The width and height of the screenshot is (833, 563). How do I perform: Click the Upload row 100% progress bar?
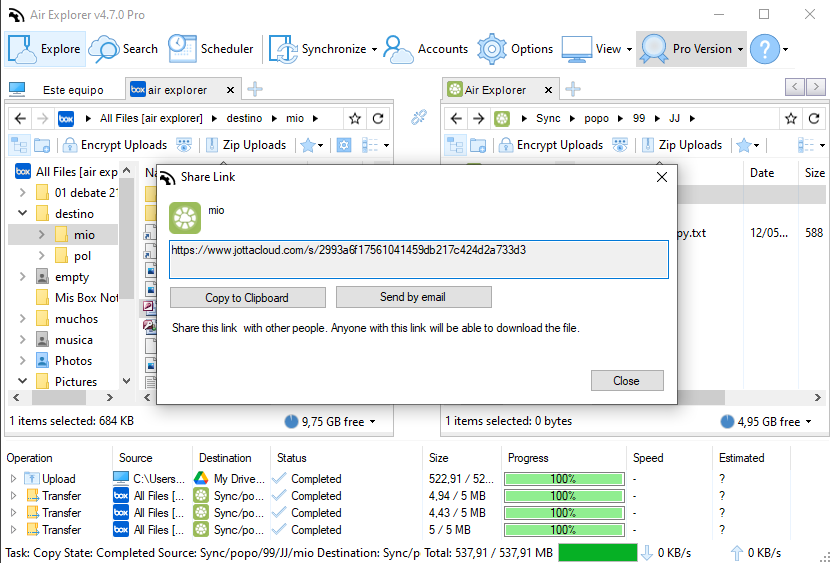pos(564,479)
